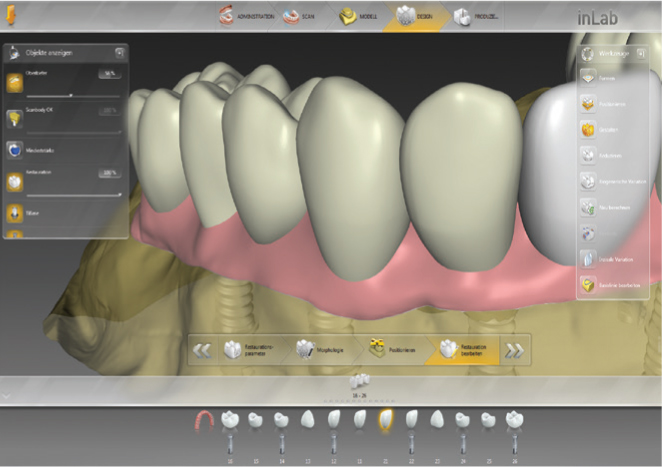
Task: Select the Inzisale Variation tool
Action: (588, 258)
